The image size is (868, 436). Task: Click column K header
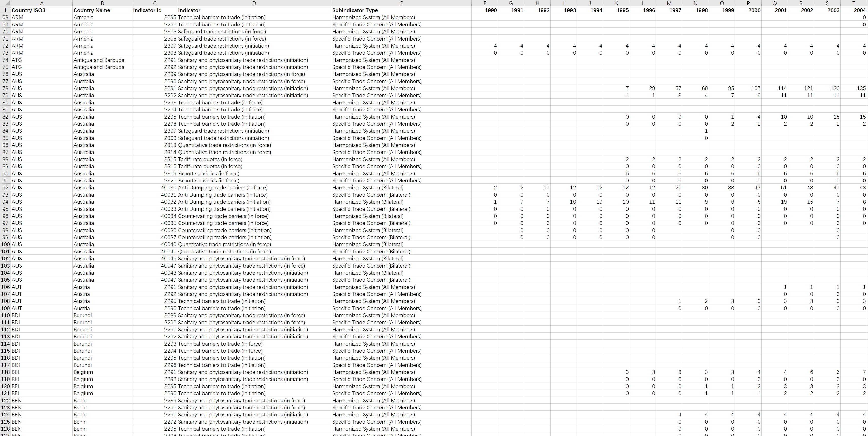pos(616,3)
